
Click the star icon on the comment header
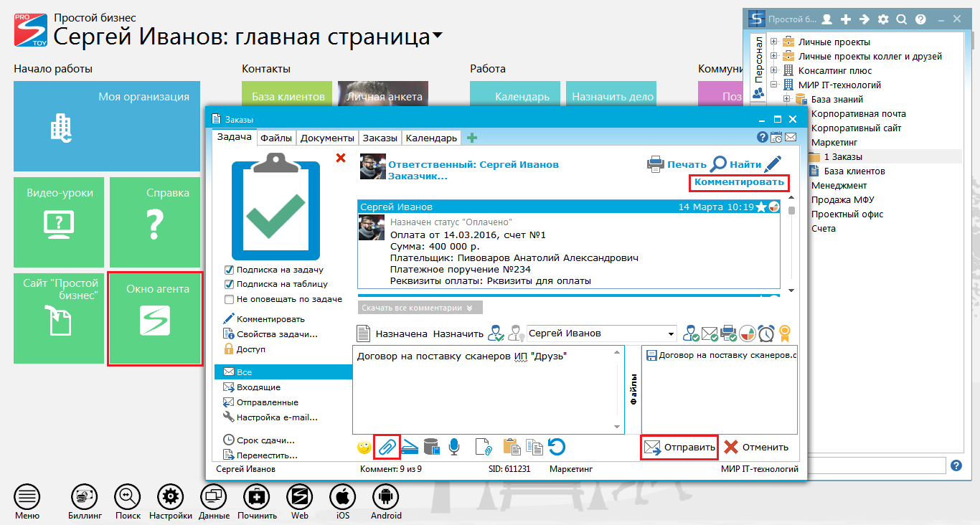761,207
